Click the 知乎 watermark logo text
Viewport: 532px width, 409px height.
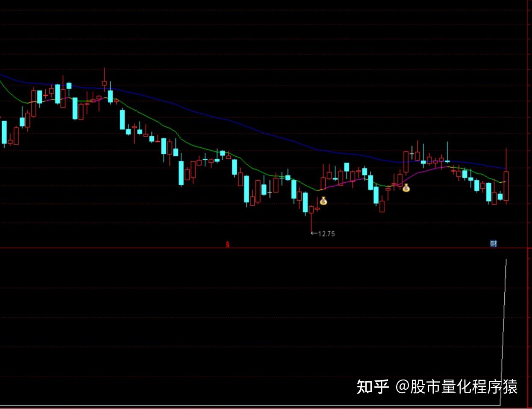[372, 387]
